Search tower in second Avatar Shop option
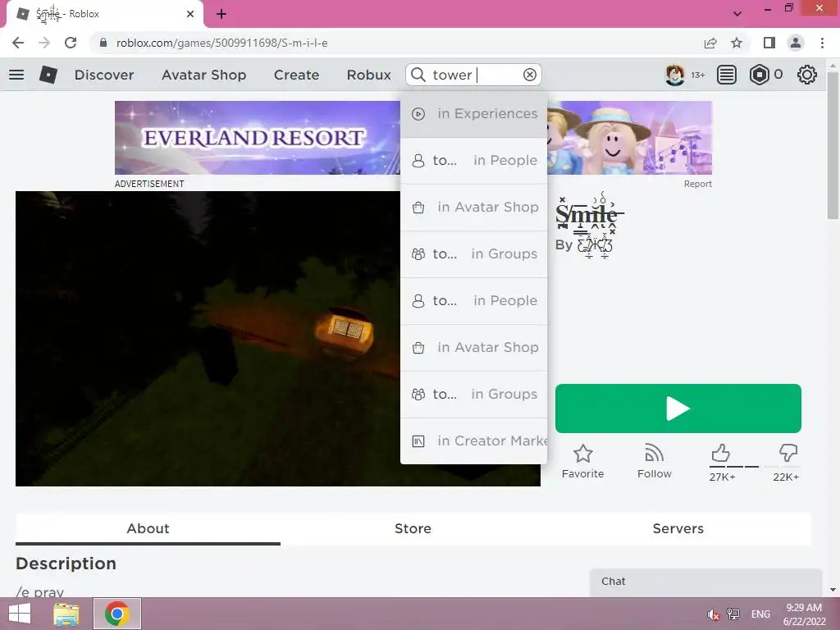 click(473, 347)
